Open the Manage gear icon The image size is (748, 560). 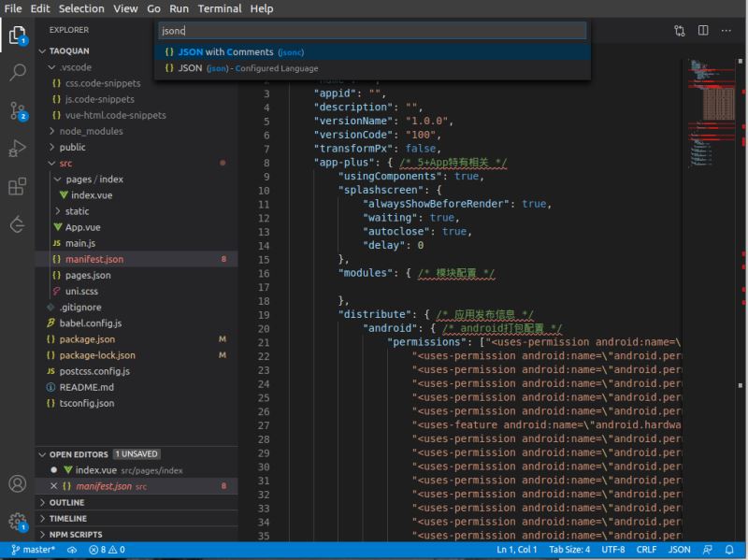point(18,522)
